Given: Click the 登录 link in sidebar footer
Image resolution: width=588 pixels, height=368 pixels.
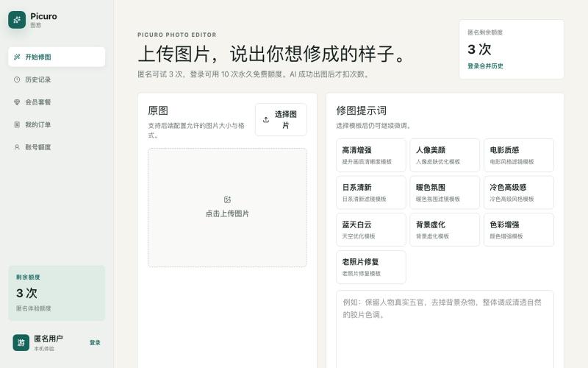Looking at the screenshot, I should [x=95, y=342].
